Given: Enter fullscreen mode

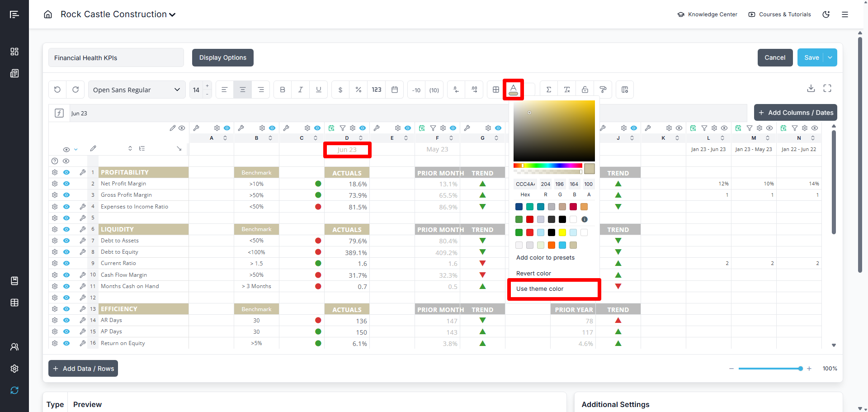Looking at the screenshot, I should tap(827, 88).
